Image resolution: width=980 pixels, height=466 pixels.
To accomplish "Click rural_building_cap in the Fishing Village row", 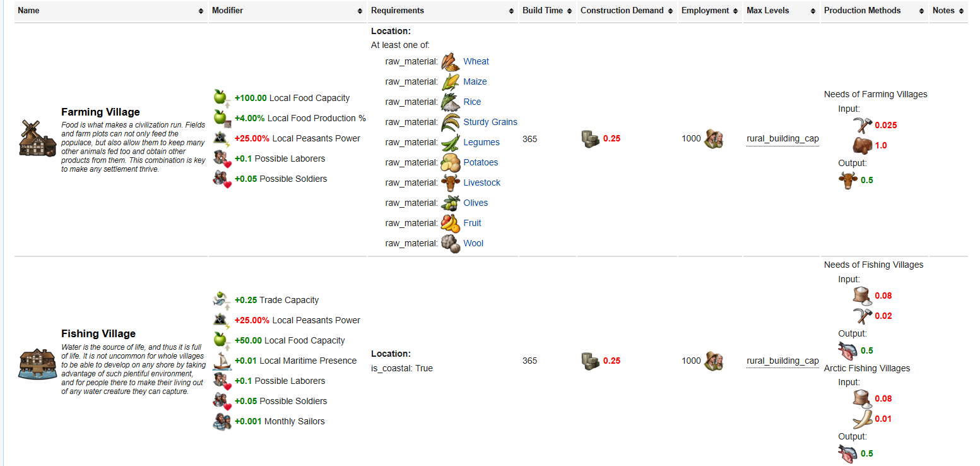I will 782,361.
